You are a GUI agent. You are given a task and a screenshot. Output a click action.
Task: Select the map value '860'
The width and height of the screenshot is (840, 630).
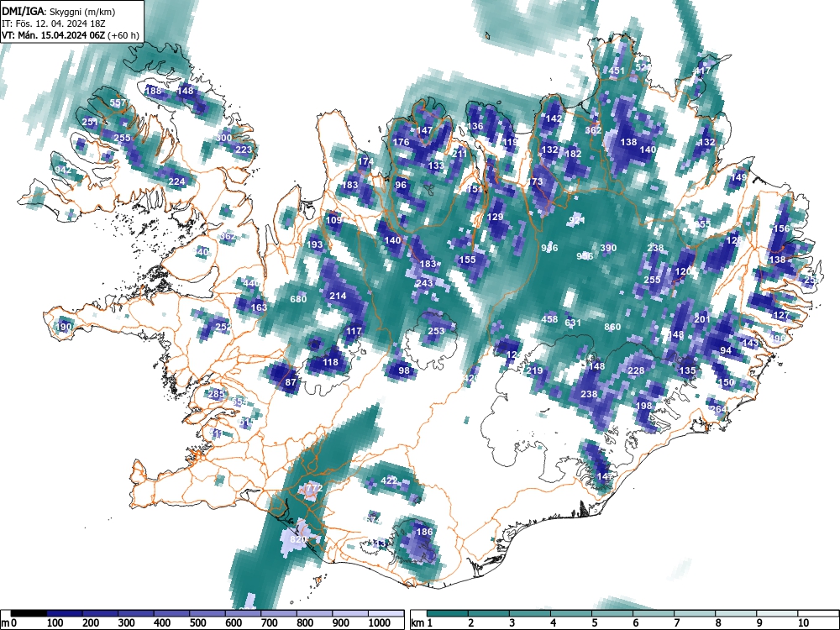click(x=612, y=327)
